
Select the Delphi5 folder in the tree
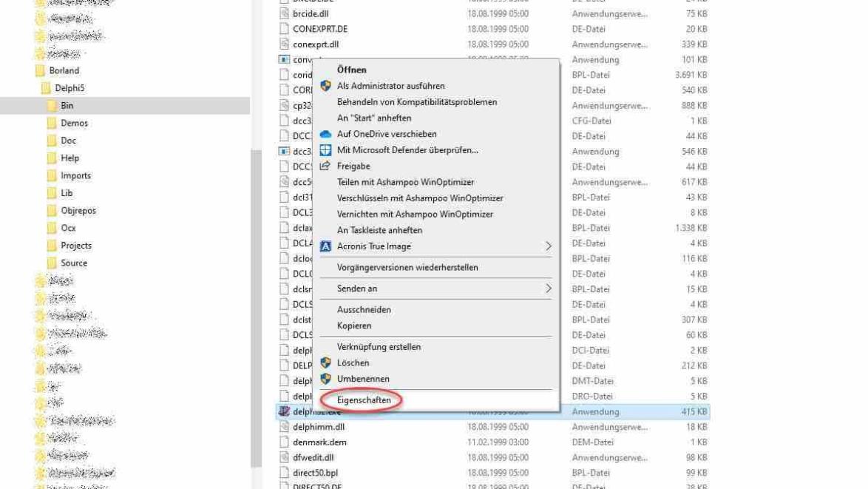69,88
